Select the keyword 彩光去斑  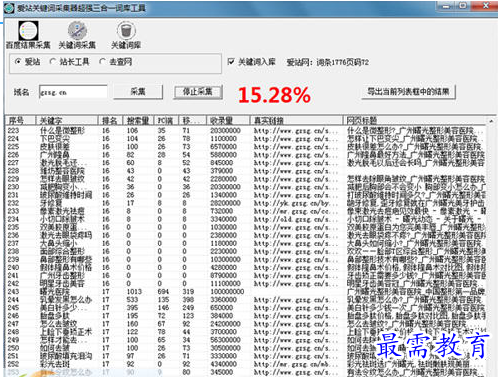coord(55,364)
